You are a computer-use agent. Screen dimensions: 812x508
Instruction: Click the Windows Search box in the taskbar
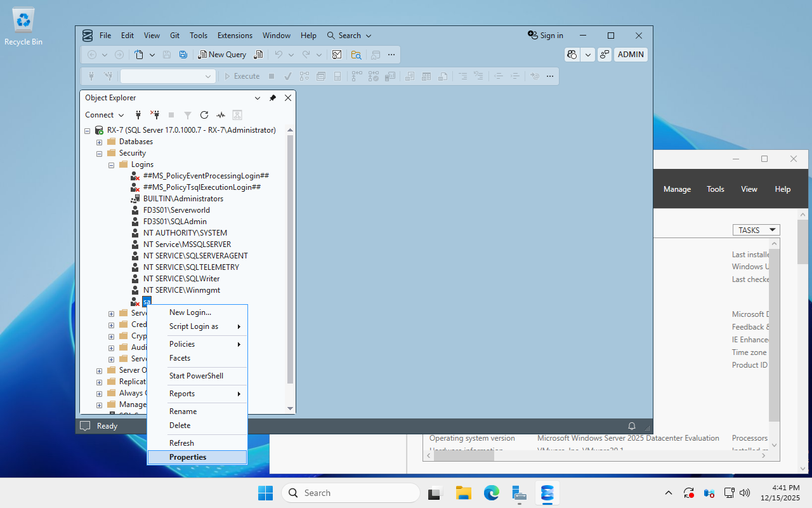351,493
